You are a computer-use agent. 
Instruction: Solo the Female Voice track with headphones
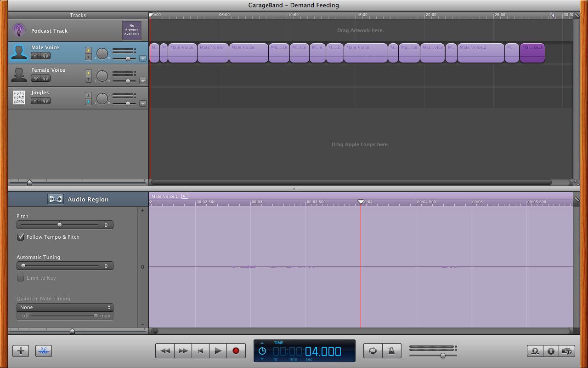[x=45, y=78]
